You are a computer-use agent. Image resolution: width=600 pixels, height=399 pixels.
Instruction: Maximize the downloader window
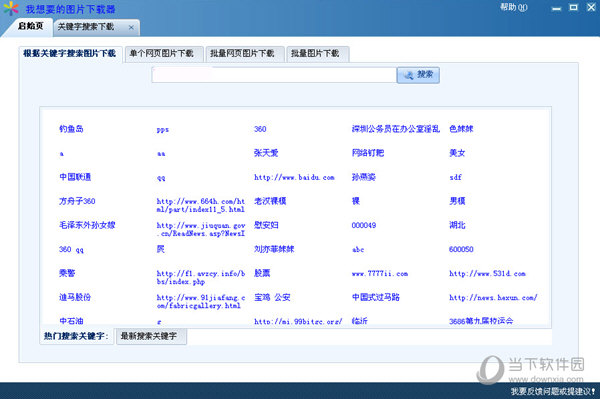[573, 7]
